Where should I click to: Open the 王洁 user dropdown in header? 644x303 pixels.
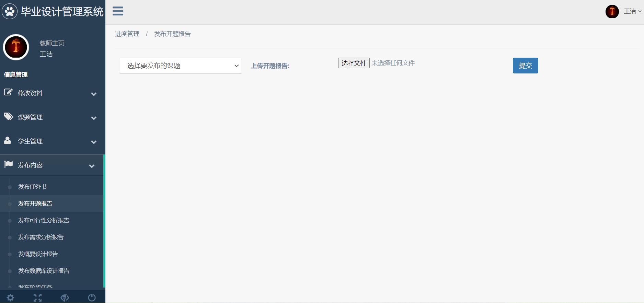pyautogui.click(x=632, y=11)
